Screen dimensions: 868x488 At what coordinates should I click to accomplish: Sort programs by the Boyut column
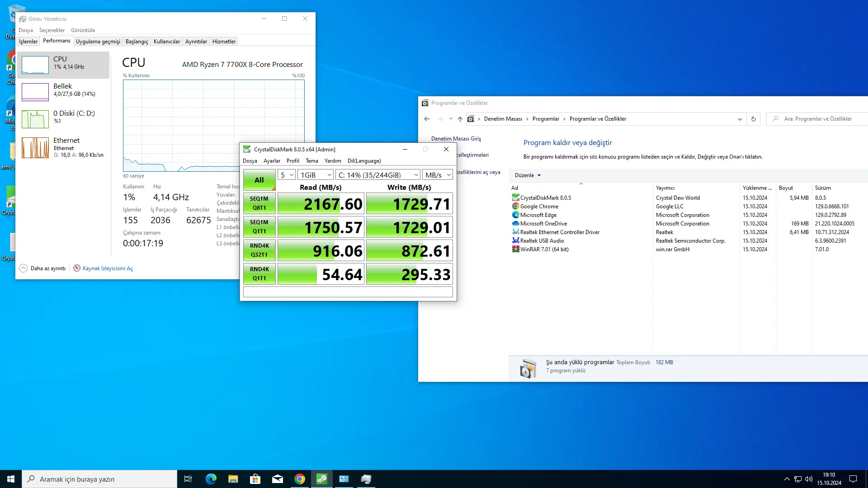[794, 188]
